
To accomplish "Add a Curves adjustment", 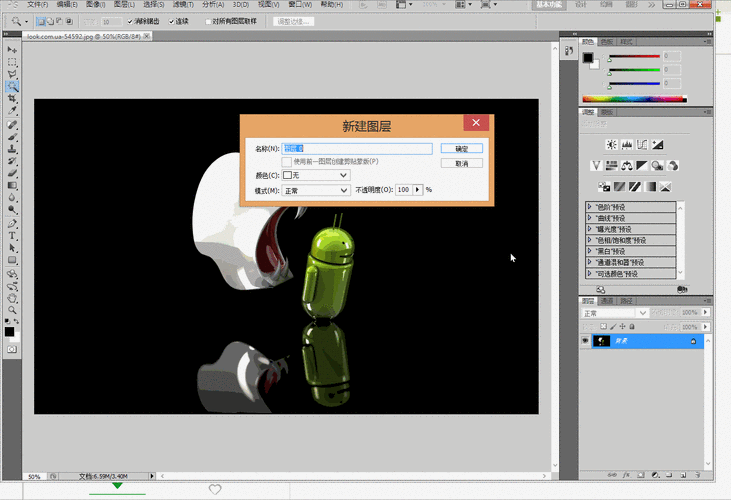I will tap(642, 145).
